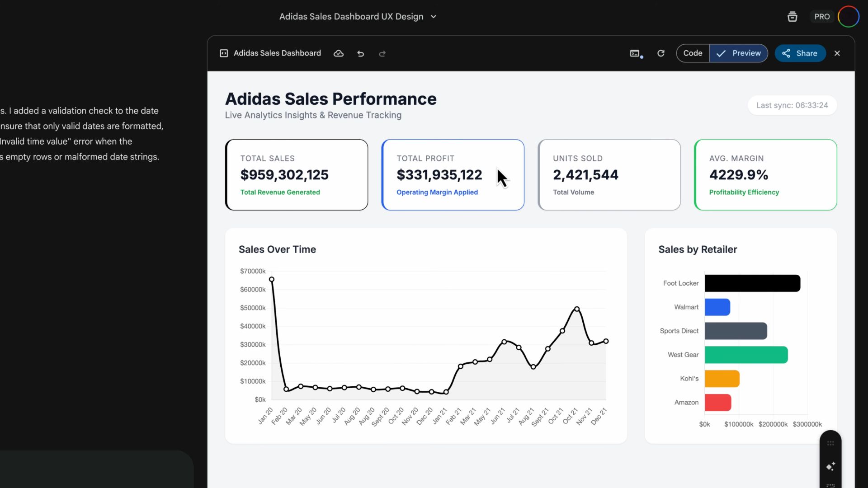Click the PRO badge

(x=822, y=17)
